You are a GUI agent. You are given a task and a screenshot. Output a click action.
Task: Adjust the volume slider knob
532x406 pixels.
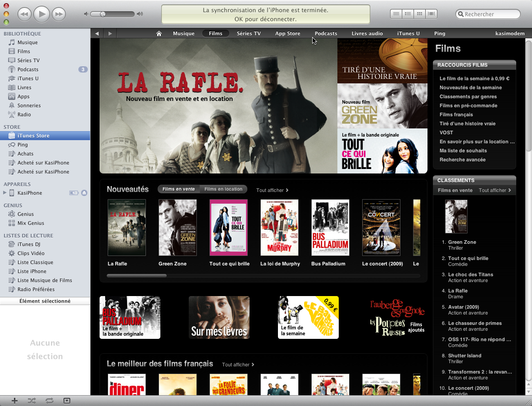tap(103, 14)
